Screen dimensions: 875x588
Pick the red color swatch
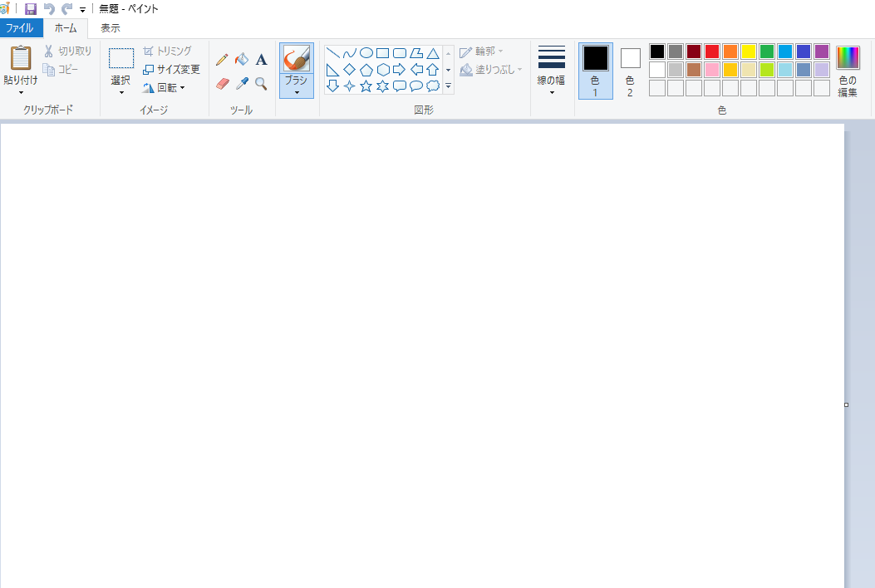click(x=712, y=51)
